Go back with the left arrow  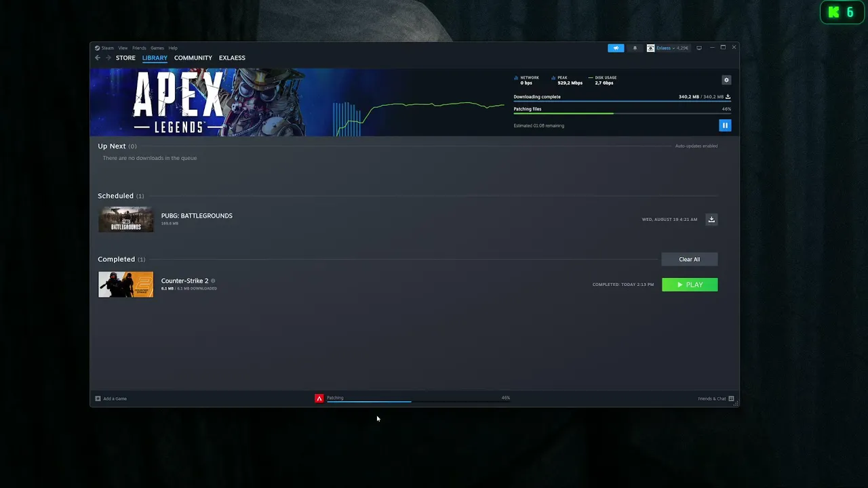click(x=98, y=58)
